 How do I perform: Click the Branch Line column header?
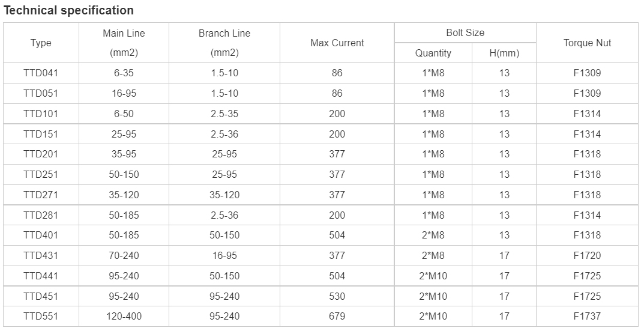point(224,43)
